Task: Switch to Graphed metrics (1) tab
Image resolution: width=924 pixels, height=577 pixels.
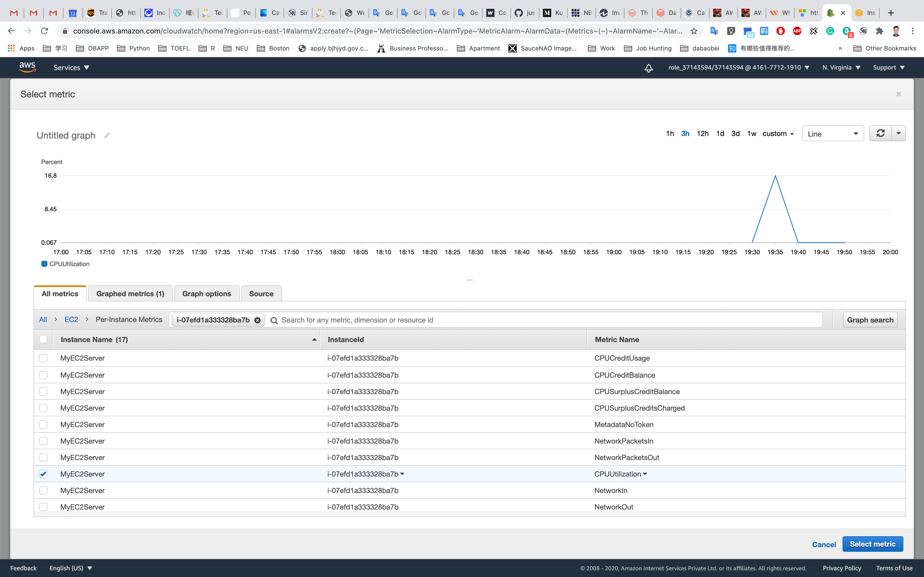Action: (130, 293)
